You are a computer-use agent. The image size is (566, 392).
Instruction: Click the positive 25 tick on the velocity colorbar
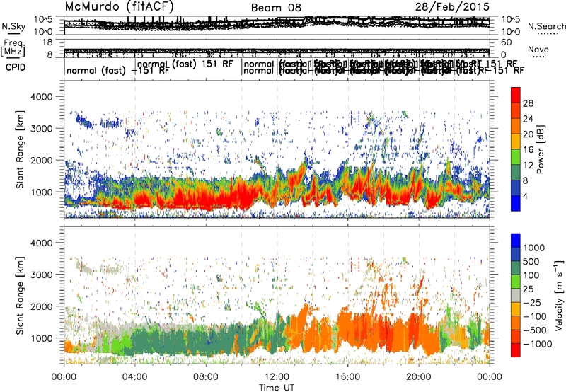[529, 289]
